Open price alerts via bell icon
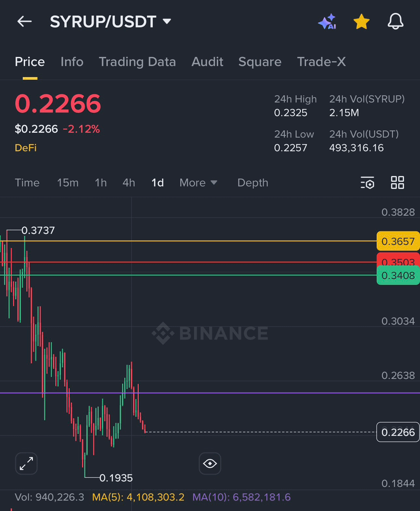 [395, 22]
